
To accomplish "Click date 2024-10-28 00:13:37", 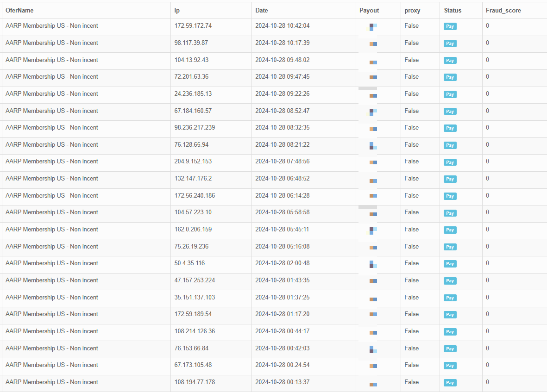I will [x=282, y=382].
